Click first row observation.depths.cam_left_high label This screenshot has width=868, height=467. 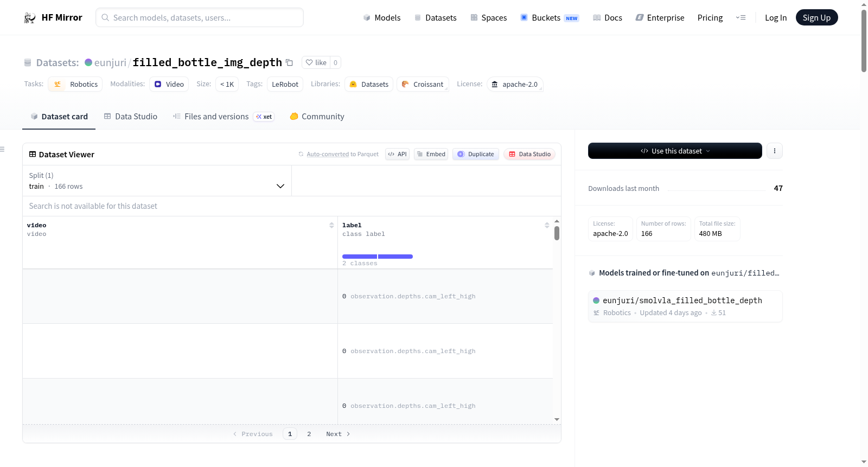tap(413, 296)
